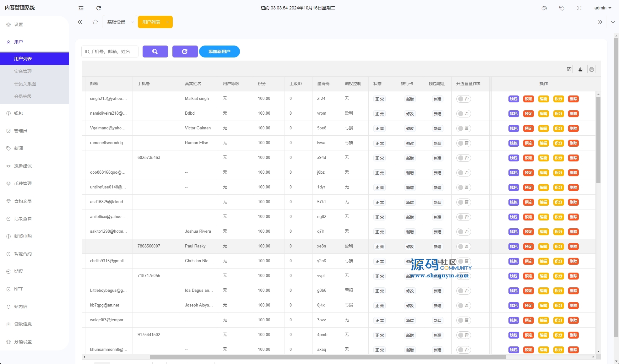Open the admin user dropdown
The height and width of the screenshot is (364, 619).
pos(603,8)
